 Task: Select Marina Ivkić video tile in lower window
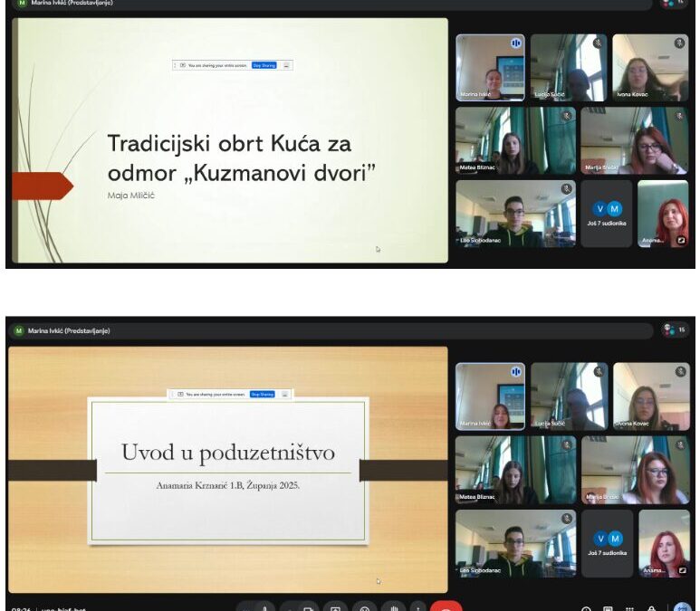490,397
